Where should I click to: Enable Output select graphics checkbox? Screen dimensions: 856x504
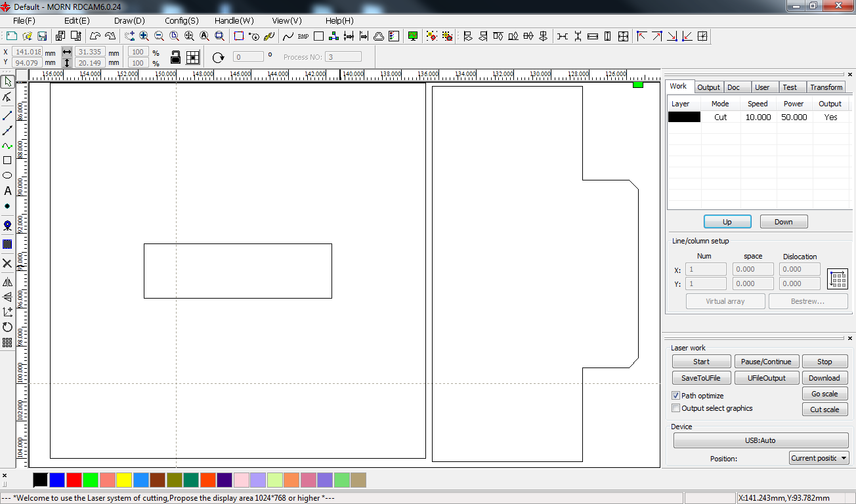point(675,408)
